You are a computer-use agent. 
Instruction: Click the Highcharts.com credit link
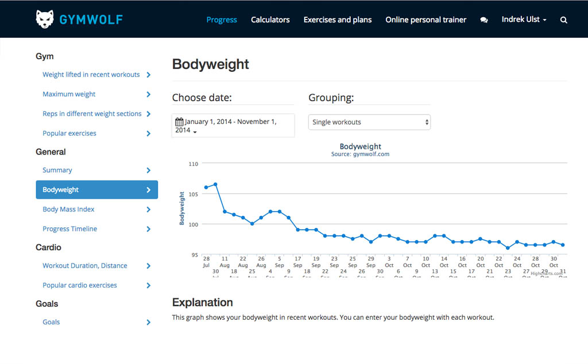click(x=547, y=274)
